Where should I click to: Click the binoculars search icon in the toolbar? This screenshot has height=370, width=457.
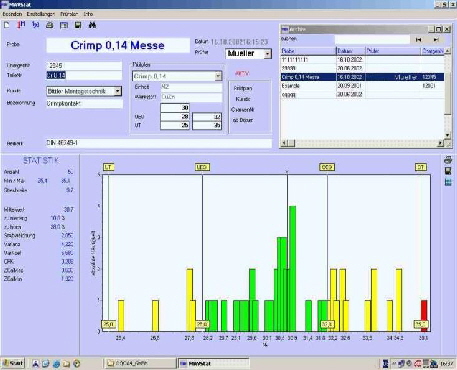click(92, 25)
